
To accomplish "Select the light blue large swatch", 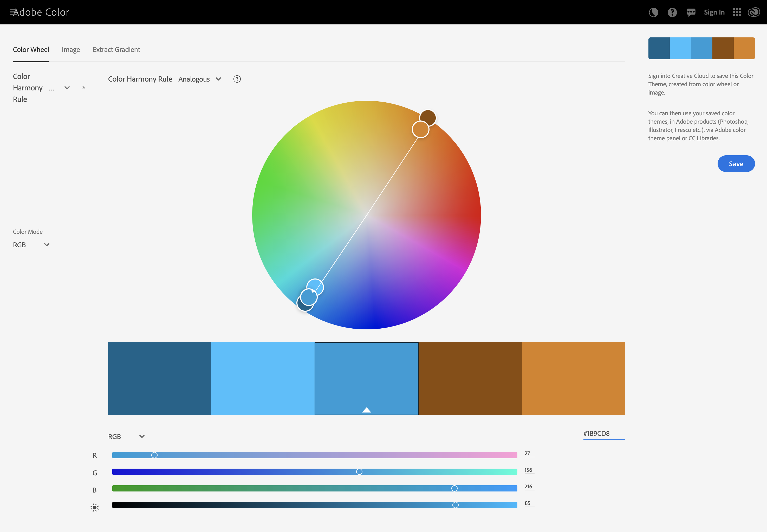I will [263, 378].
